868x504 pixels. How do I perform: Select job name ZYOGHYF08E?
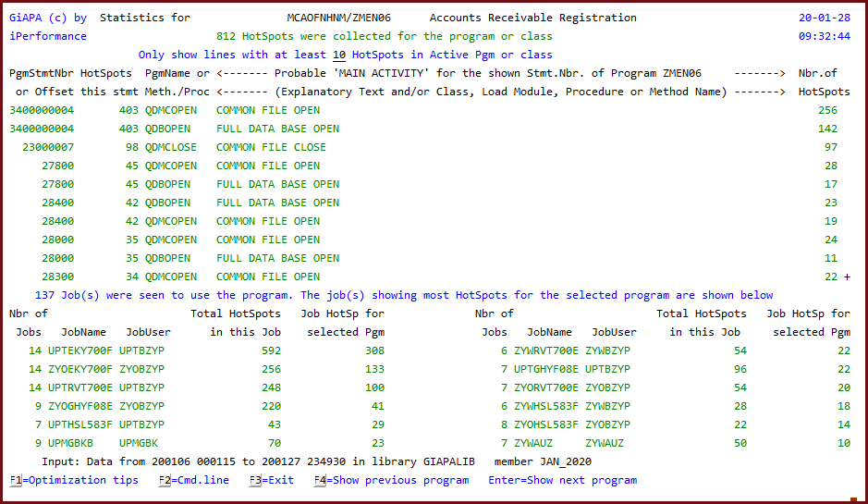(80, 406)
